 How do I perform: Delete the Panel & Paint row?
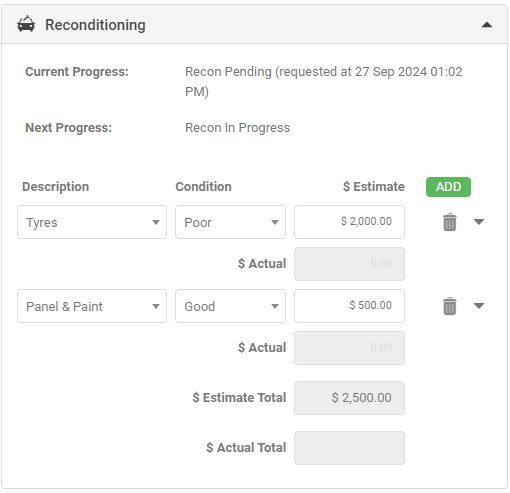(449, 306)
